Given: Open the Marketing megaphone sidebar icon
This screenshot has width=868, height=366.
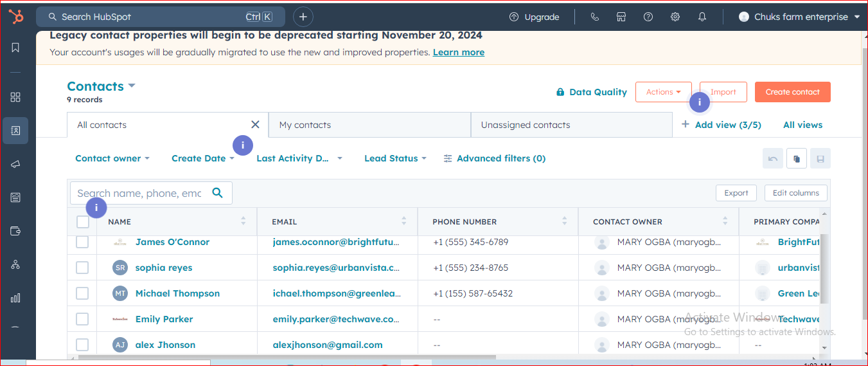Looking at the screenshot, I should [15, 164].
